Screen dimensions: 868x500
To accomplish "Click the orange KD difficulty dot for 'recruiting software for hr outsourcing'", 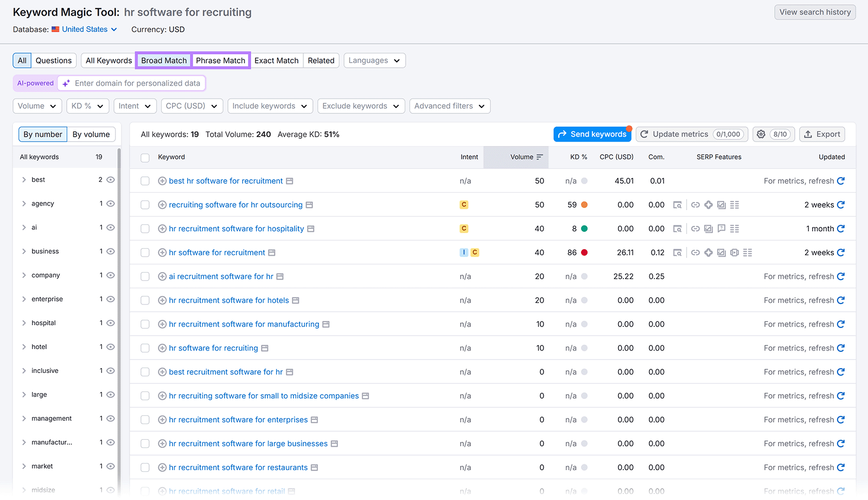I will pyautogui.click(x=584, y=205).
